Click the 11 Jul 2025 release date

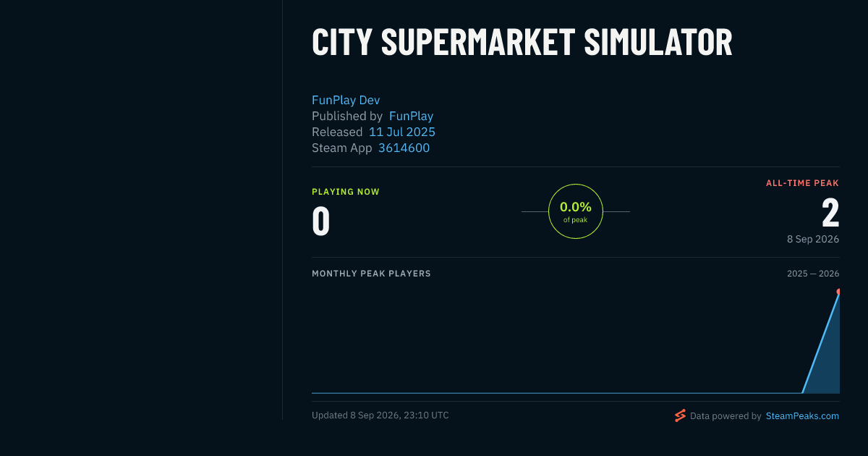coord(402,132)
